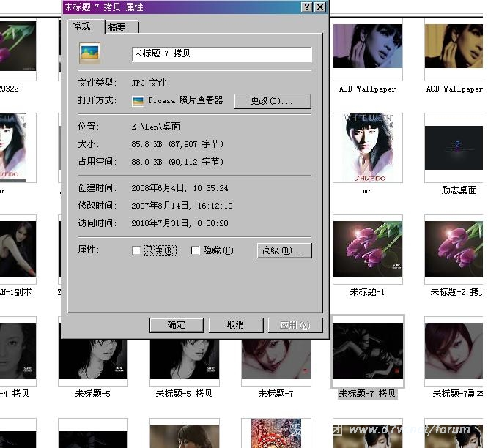Image resolution: width=488 pixels, height=448 pixels.
Task: Select the 常规 tab
Action: click(x=82, y=26)
